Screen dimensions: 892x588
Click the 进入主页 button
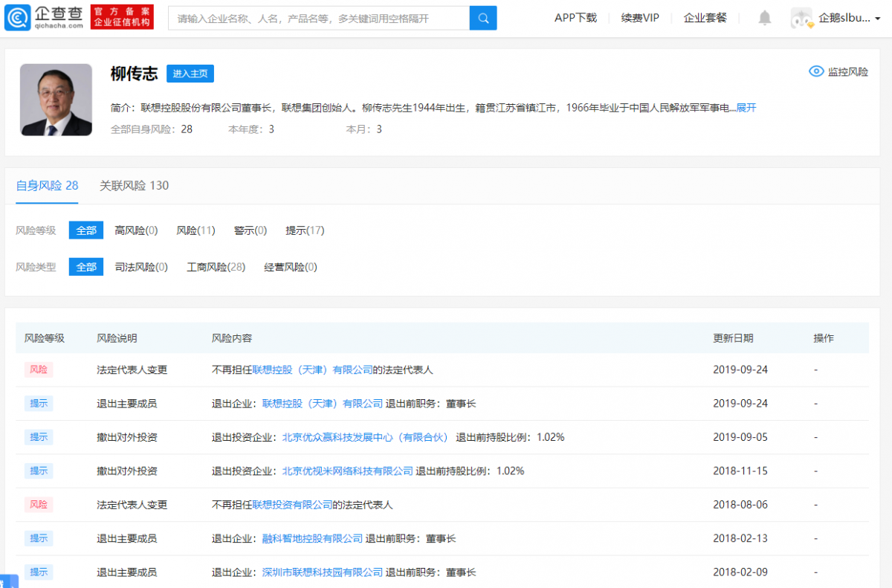[190, 73]
